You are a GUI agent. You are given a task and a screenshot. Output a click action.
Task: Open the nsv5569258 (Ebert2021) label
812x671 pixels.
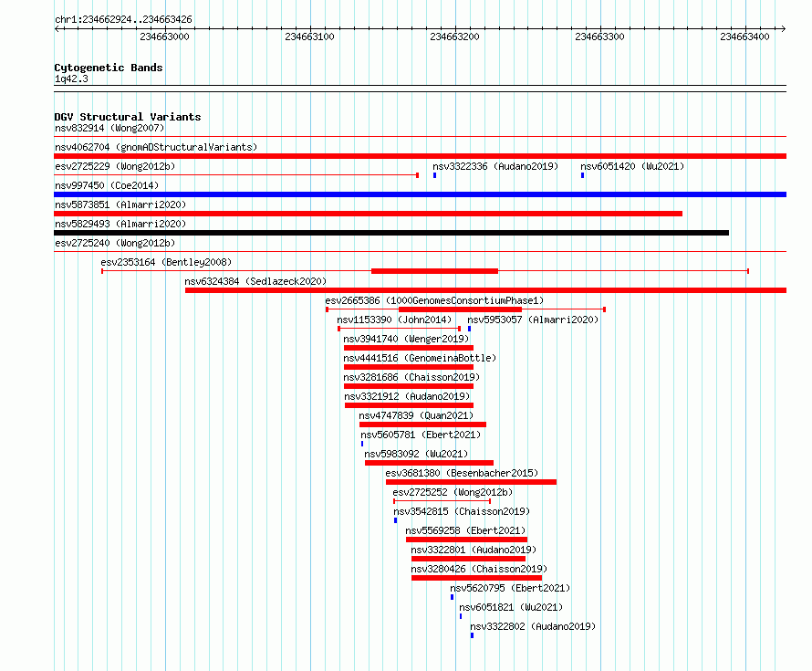(465, 530)
